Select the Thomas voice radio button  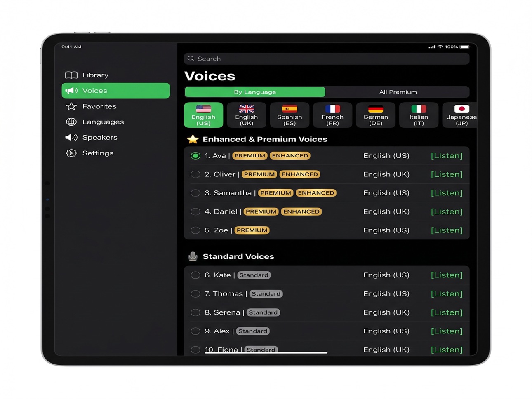[x=195, y=294]
